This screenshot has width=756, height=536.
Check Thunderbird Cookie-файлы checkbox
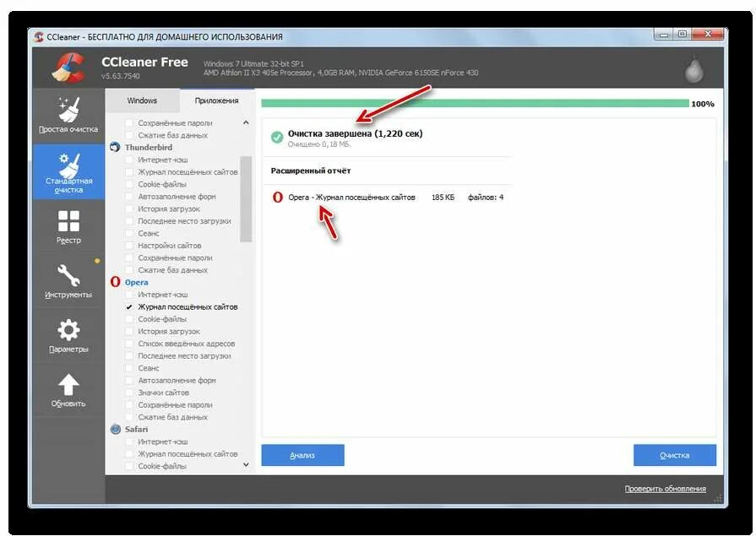pyautogui.click(x=128, y=184)
